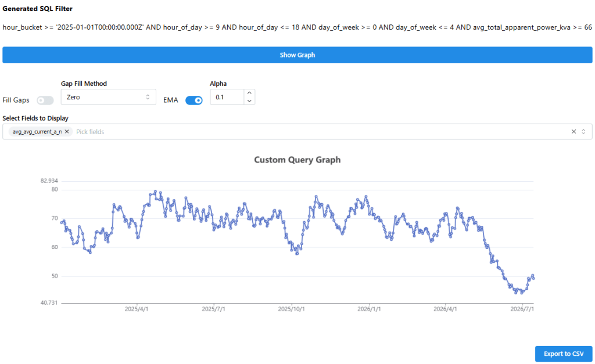Expand the field picker chevron
The height and width of the screenshot is (364, 595).
pos(583,132)
